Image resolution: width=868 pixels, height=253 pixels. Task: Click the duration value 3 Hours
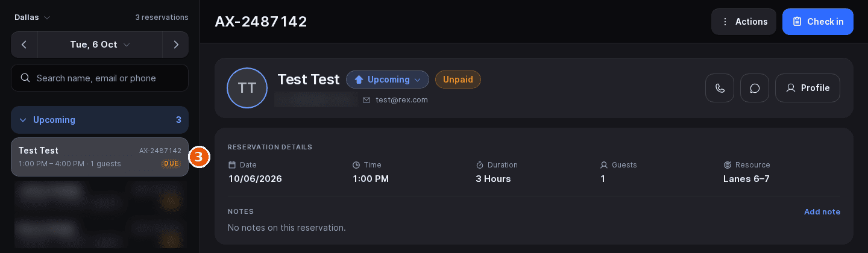point(493,179)
